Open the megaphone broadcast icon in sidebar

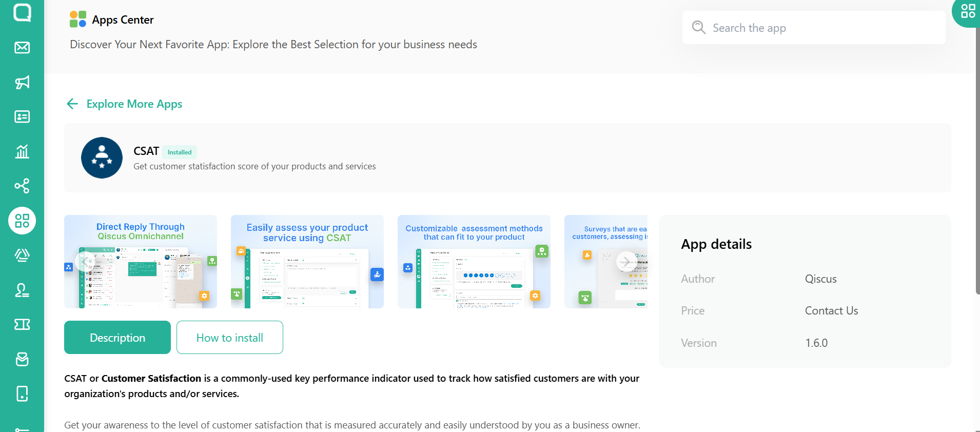click(x=22, y=82)
